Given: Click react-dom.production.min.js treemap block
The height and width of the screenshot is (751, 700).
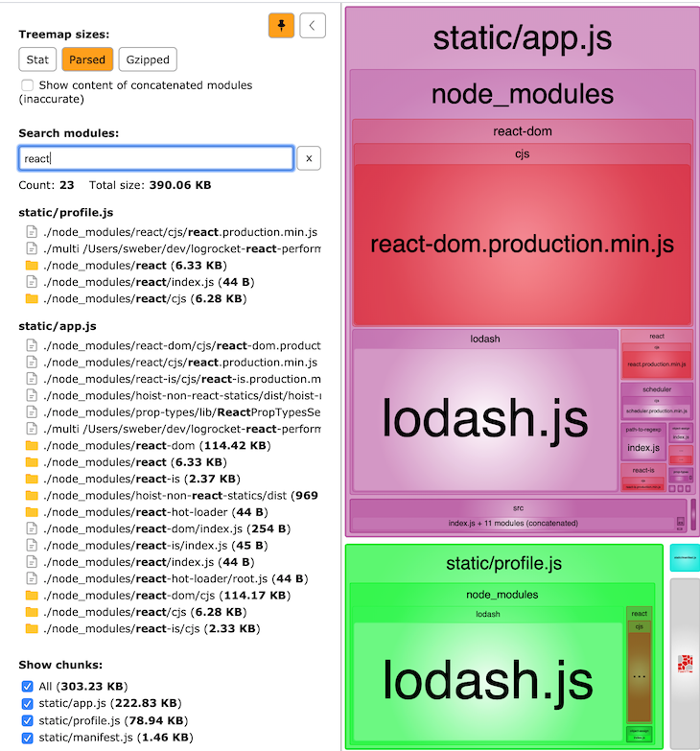Looking at the screenshot, I should click(523, 245).
